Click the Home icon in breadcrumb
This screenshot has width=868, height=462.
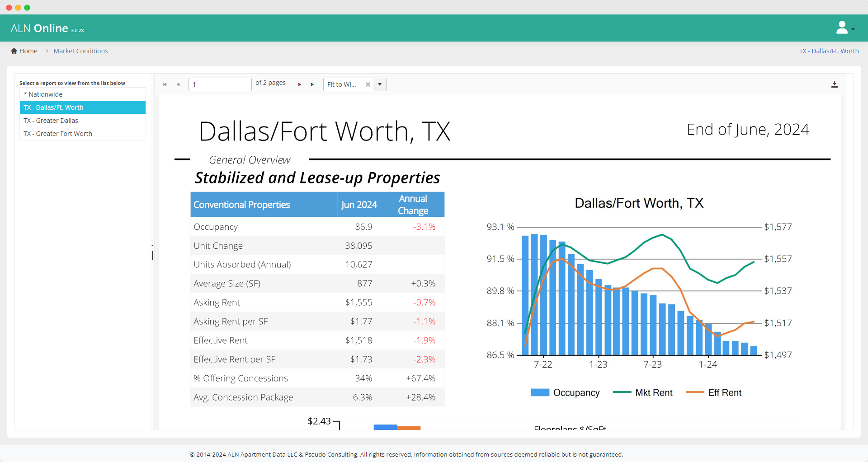[14, 51]
